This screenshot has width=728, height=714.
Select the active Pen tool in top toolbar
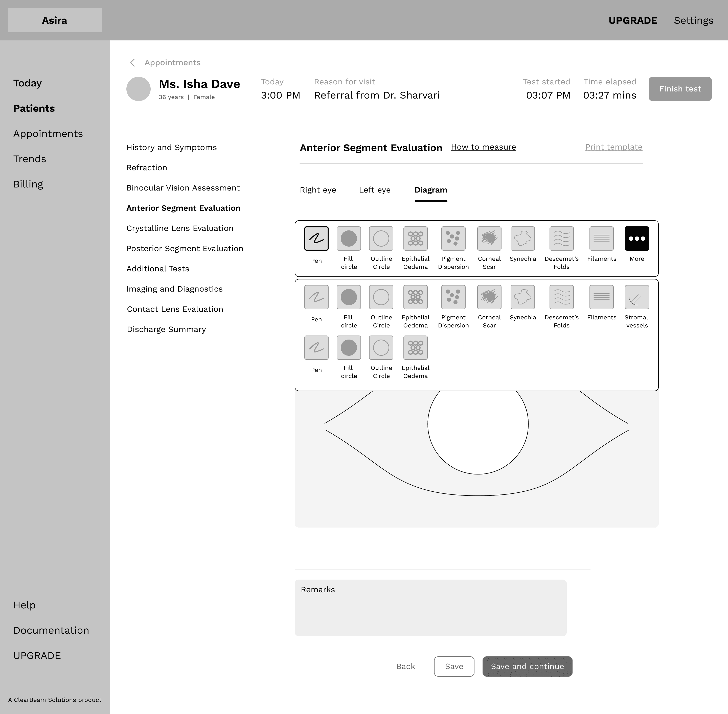click(316, 239)
